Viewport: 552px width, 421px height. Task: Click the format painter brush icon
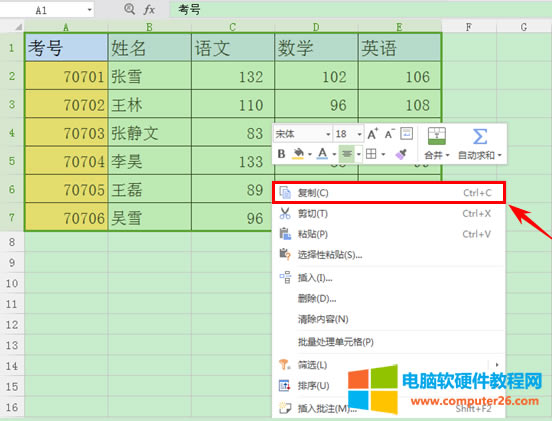click(x=401, y=154)
